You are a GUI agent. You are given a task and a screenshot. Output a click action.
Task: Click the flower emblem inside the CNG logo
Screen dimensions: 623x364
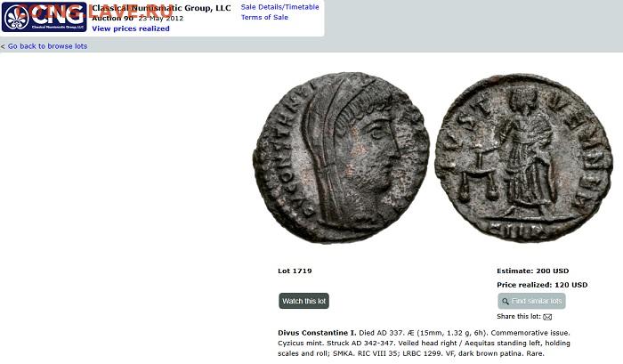(16, 19)
